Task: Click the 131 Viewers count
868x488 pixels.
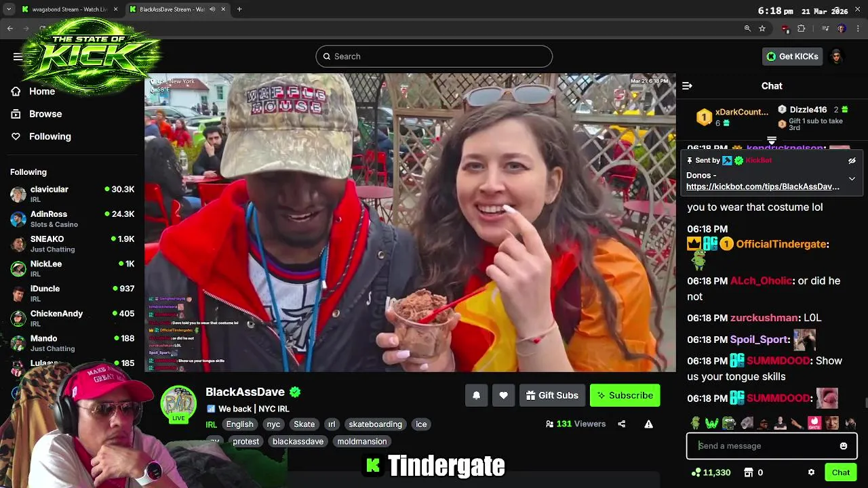Action: [575, 424]
